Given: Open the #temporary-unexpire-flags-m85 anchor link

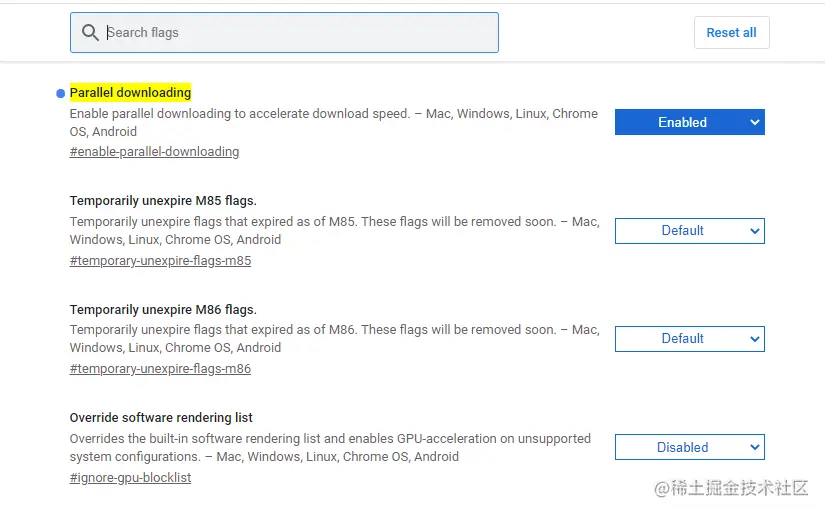Looking at the screenshot, I should [x=160, y=261].
